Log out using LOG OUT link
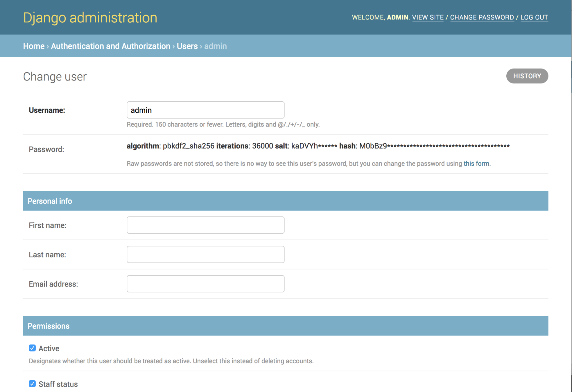Screen dimensions: 572x392 coord(534,17)
